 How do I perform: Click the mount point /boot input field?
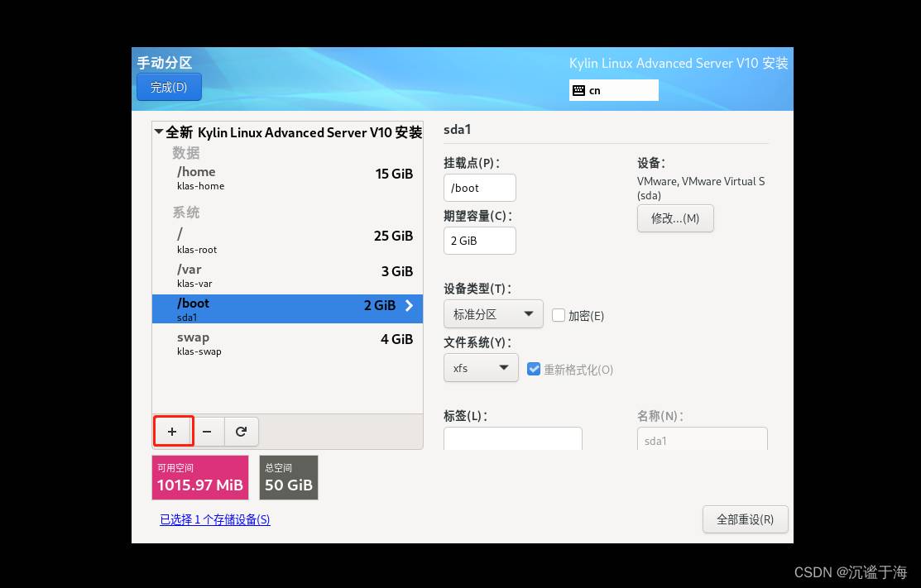(479, 188)
